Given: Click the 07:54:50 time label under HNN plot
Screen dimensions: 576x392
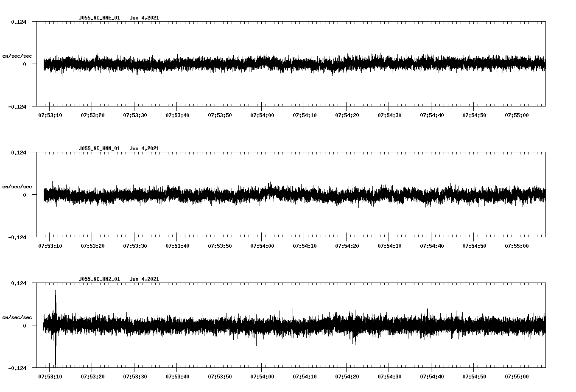Looking at the screenshot, I should tap(474, 246).
